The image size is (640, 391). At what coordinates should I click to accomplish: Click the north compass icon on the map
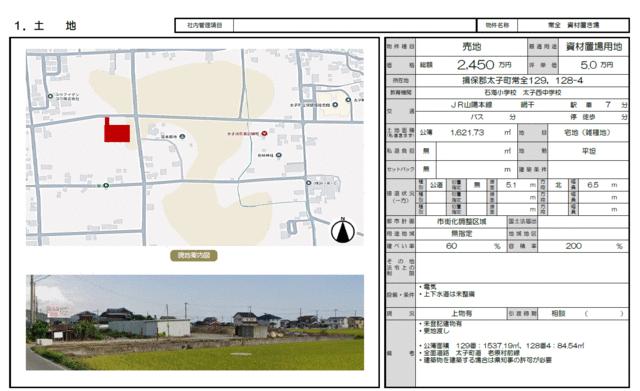click(x=342, y=231)
